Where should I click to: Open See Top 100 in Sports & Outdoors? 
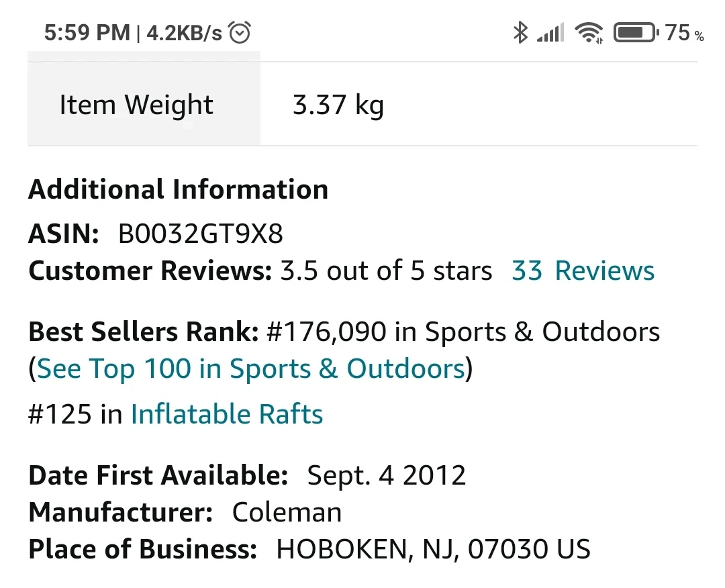[x=250, y=369]
